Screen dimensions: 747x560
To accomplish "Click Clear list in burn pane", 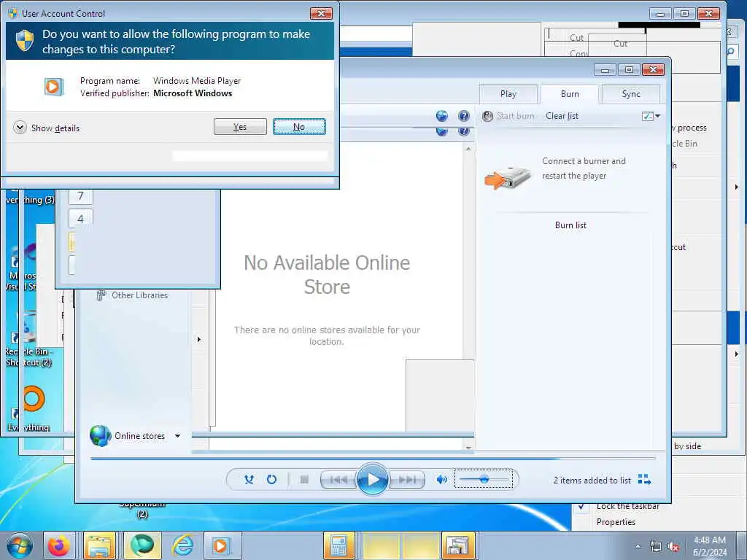I will click(x=562, y=116).
